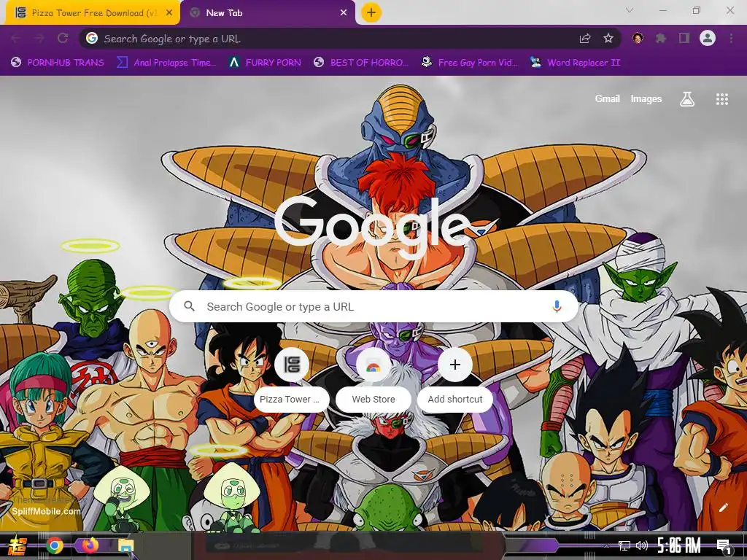Customize this page with the pencil icon
Image resolution: width=747 pixels, height=560 pixels.
(x=723, y=507)
